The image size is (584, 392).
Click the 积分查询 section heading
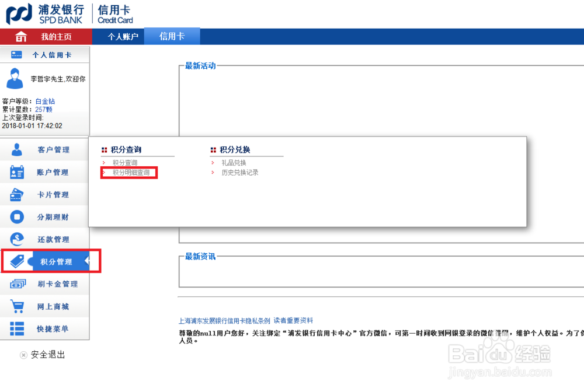click(x=126, y=149)
